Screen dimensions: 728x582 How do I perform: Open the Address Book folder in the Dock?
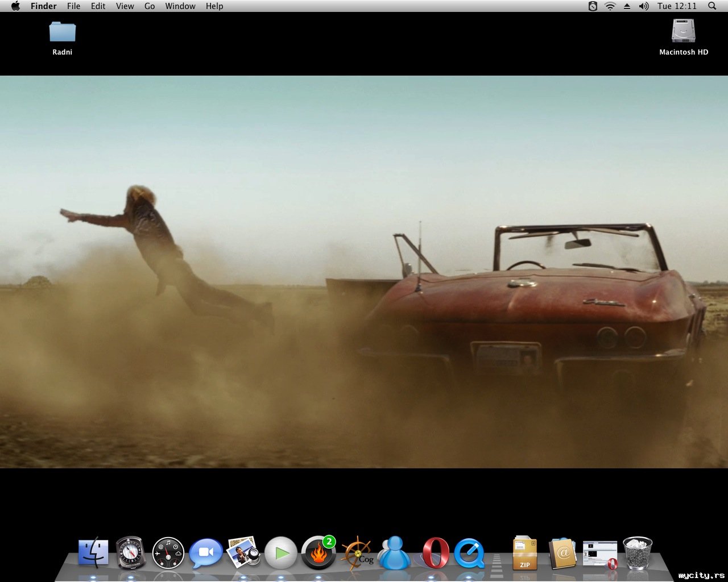(x=562, y=553)
